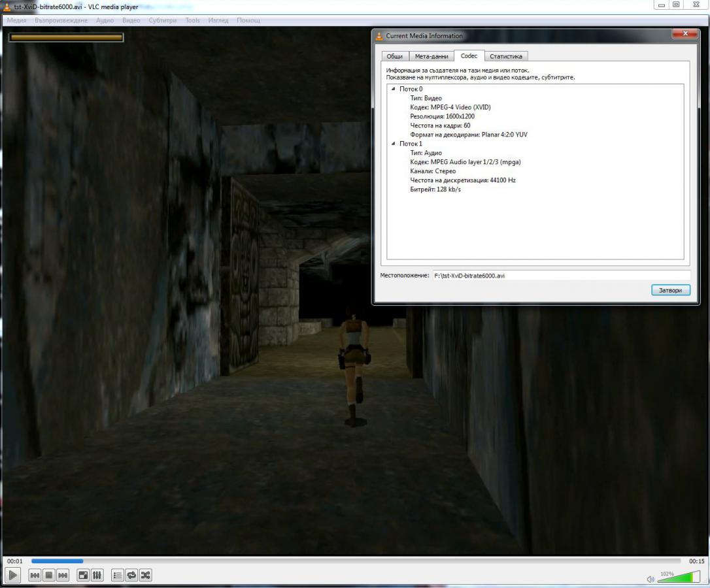The height and width of the screenshot is (588, 710).
Task: Select the Codec tab
Action: (469, 56)
